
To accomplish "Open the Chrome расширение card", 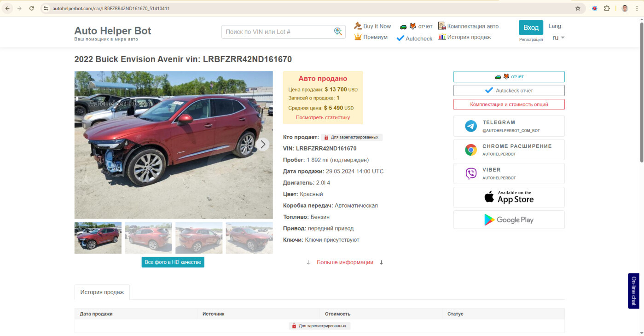I will [x=509, y=150].
